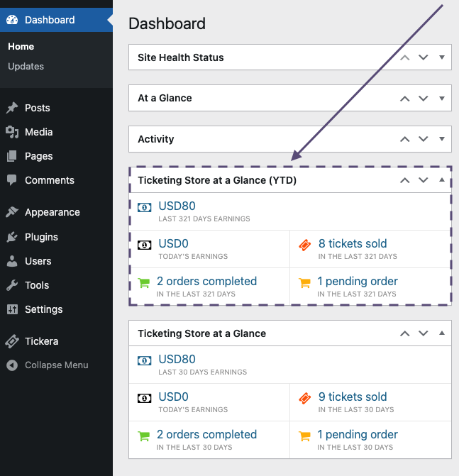Open 8 tickets sold link
The image size is (459, 476).
pyautogui.click(x=353, y=243)
